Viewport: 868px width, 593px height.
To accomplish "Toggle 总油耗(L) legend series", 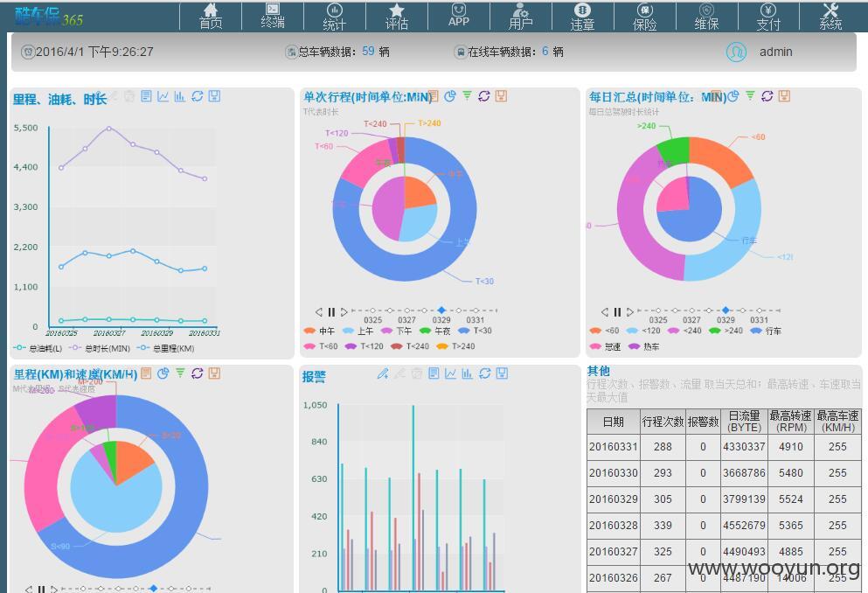I will (38, 348).
